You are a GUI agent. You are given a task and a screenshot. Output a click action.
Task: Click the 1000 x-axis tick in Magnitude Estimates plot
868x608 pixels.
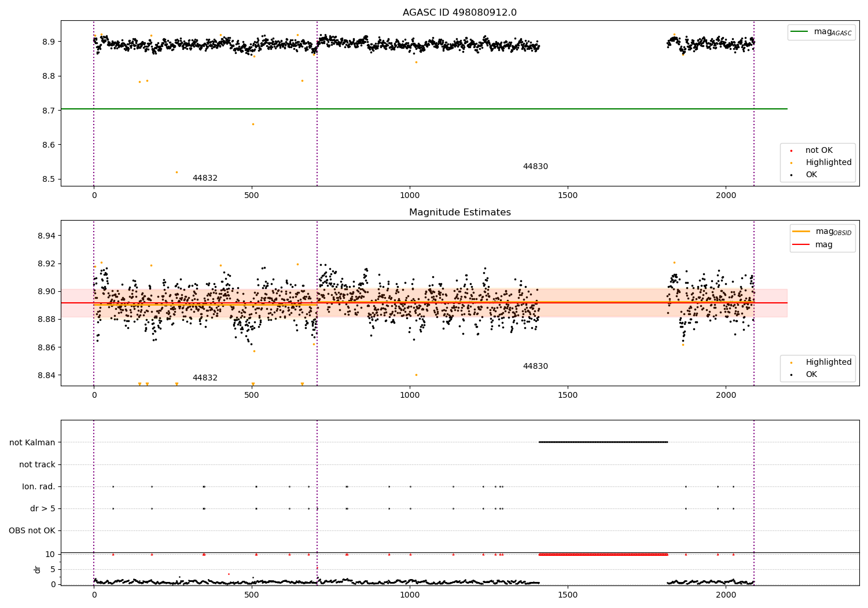(410, 395)
